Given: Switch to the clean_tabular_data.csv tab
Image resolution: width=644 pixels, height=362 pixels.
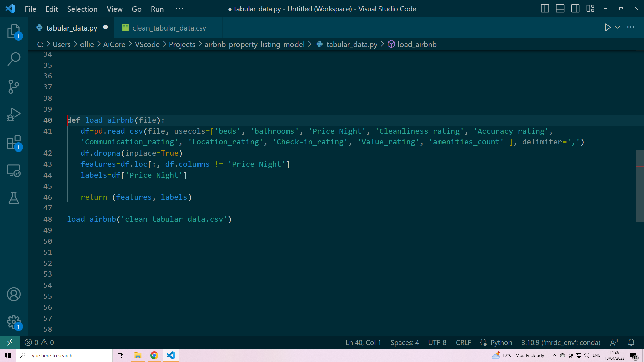Looking at the screenshot, I should [169, 28].
